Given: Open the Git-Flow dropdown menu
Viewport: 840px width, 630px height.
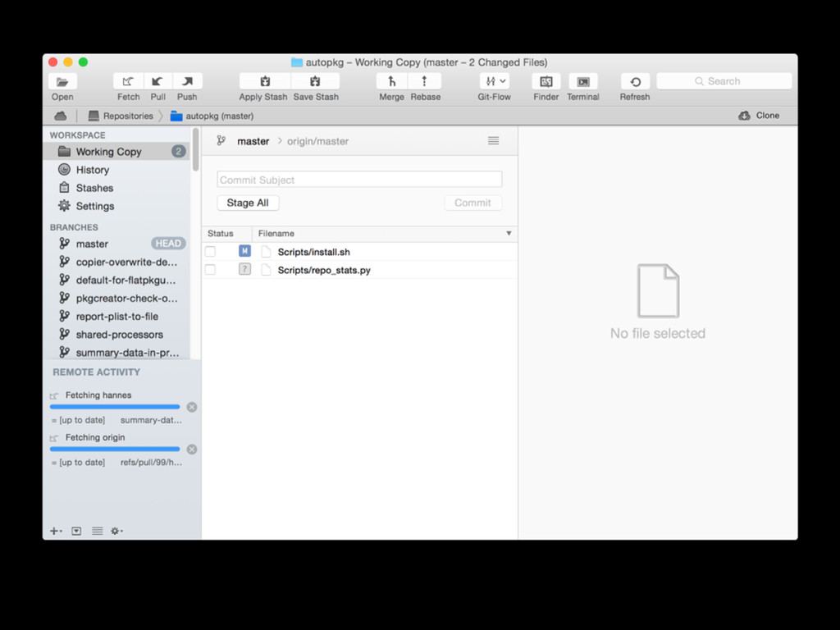Looking at the screenshot, I should click(495, 81).
